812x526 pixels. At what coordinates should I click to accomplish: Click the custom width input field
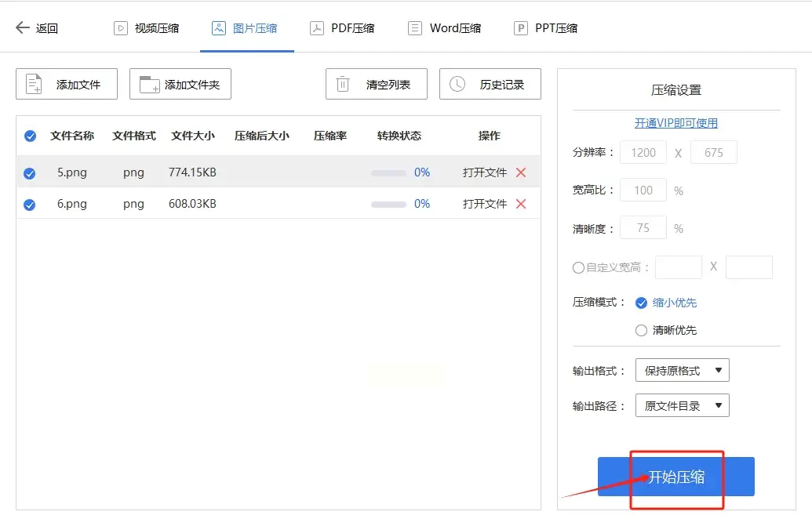tap(679, 267)
